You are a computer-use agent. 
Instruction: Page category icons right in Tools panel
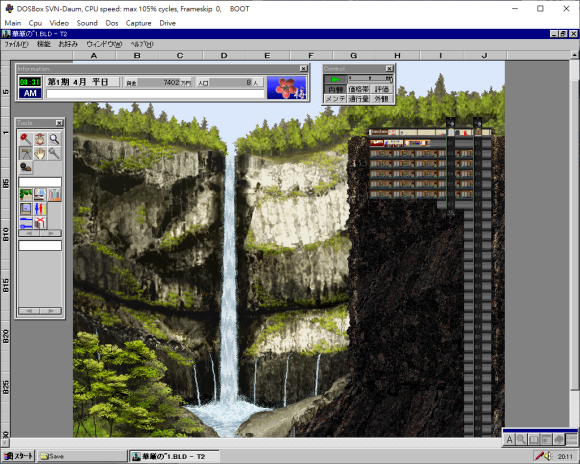pyautogui.click(x=51, y=233)
